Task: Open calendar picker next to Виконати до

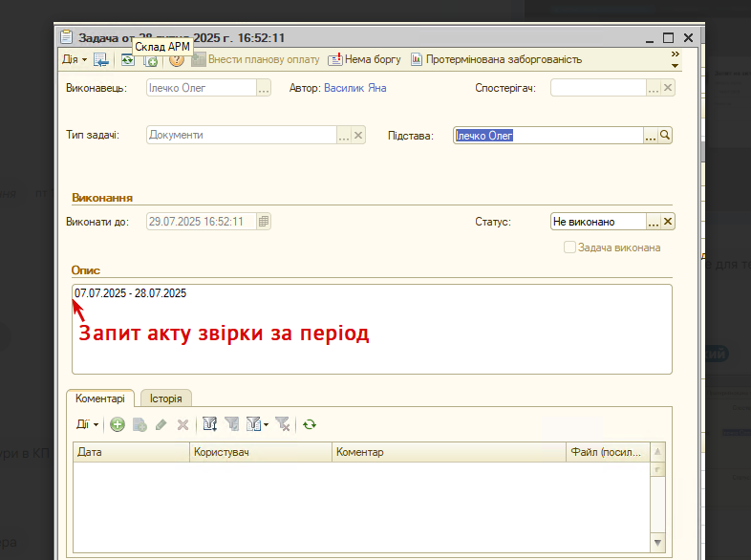Action: [264, 222]
